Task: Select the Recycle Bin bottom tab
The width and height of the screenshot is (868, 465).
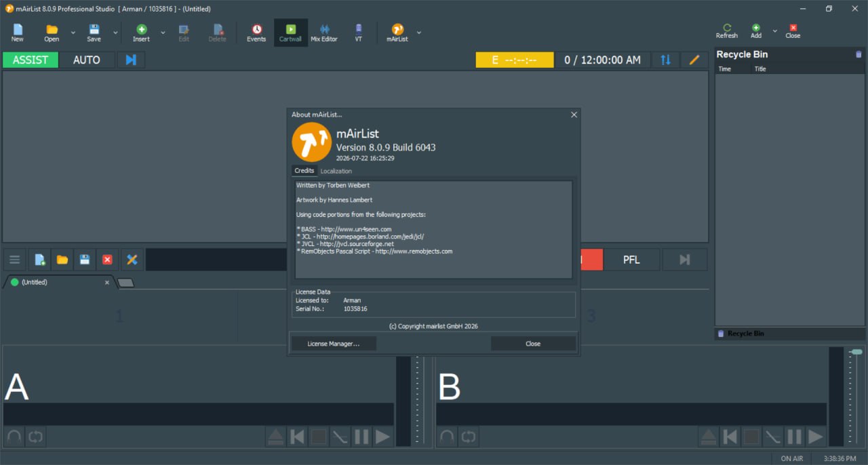Action: click(741, 333)
